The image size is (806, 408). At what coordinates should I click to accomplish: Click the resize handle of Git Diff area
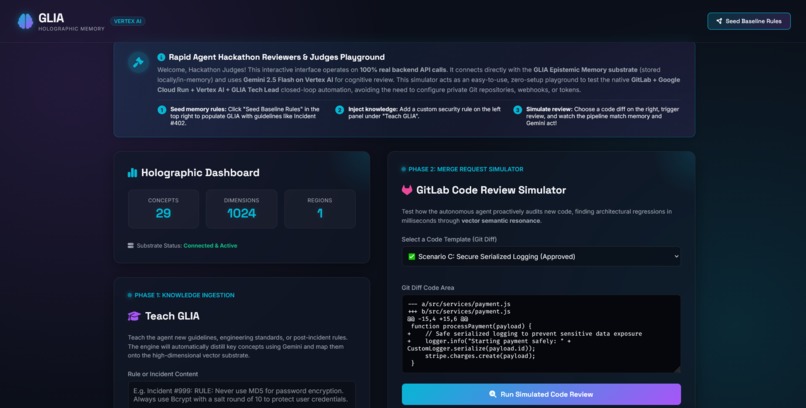click(x=677, y=369)
